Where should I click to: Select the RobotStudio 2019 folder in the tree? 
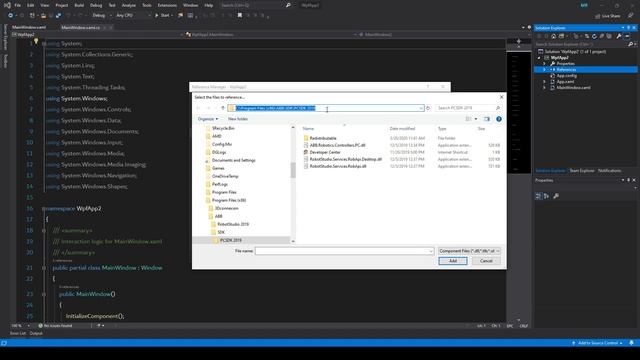(x=233, y=224)
